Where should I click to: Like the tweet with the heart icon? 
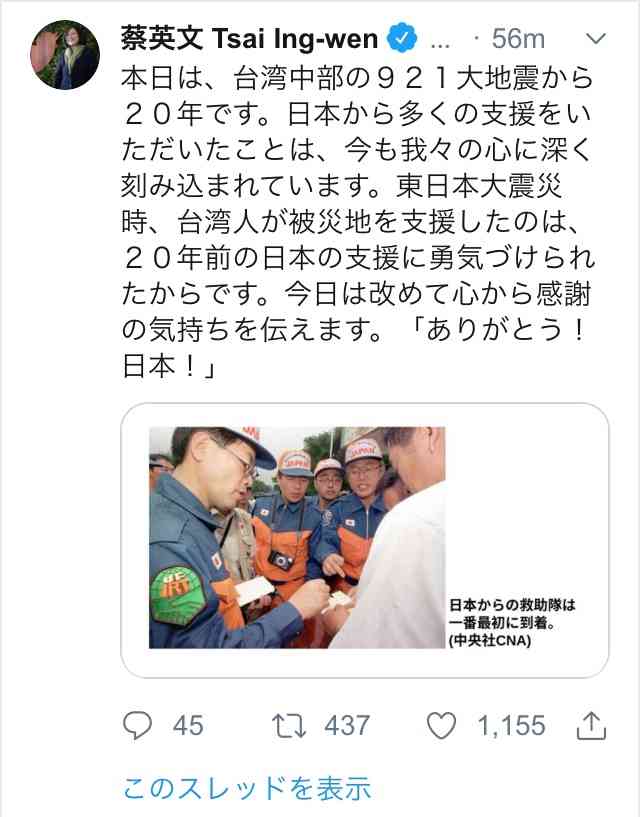coord(441,725)
